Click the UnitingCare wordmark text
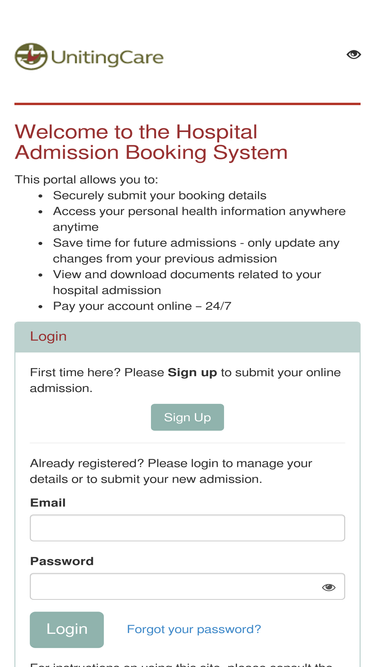The width and height of the screenshot is (375, 667). pyautogui.click(x=107, y=57)
